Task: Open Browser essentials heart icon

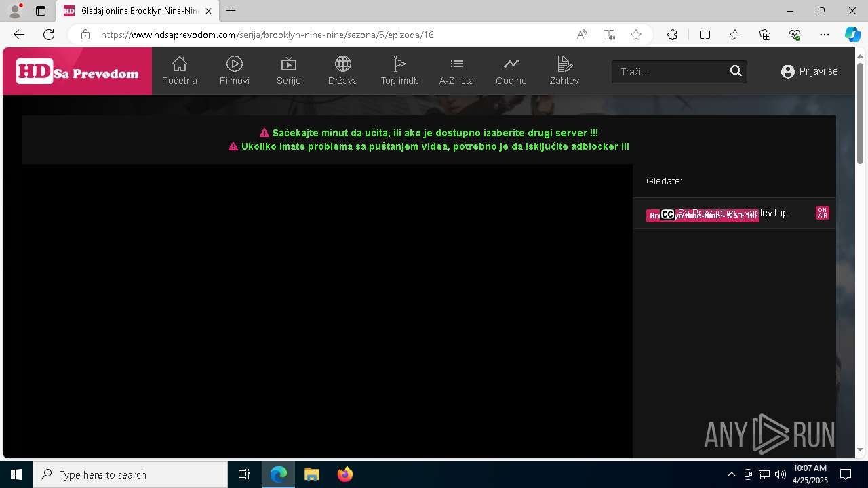Action: [795, 35]
